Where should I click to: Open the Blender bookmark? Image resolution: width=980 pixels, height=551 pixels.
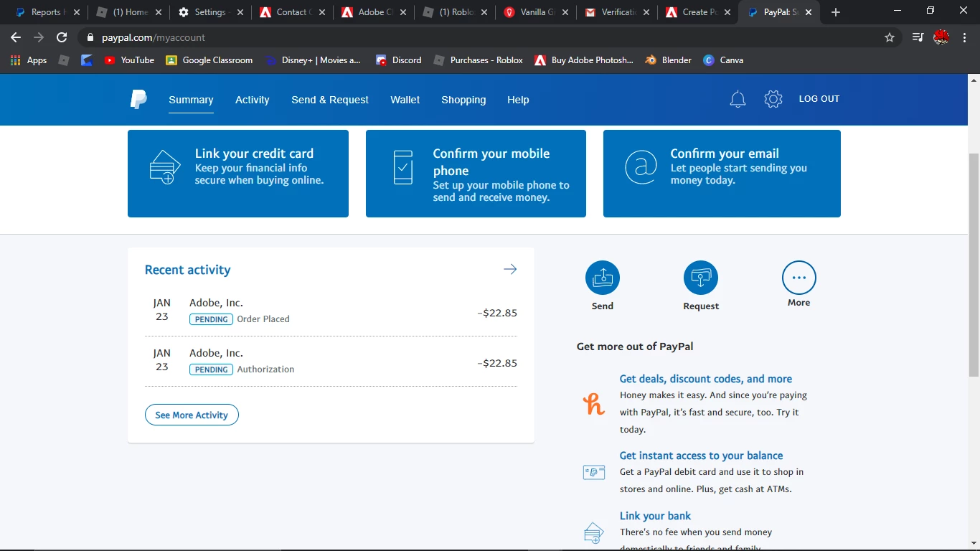pyautogui.click(x=669, y=60)
